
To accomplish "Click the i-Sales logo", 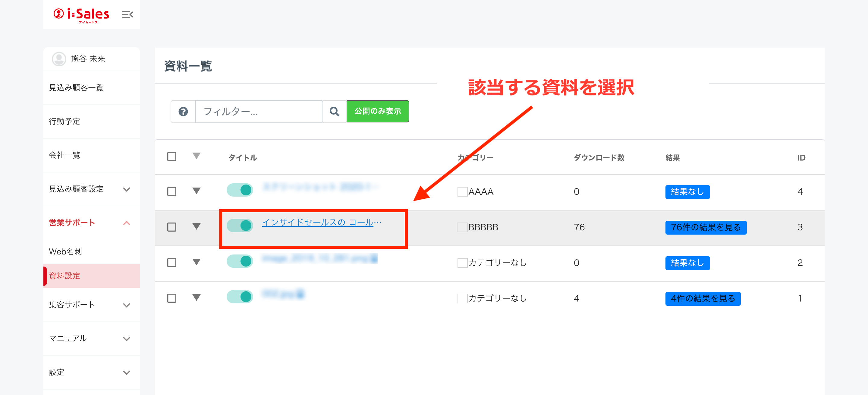I will click(x=82, y=14).
